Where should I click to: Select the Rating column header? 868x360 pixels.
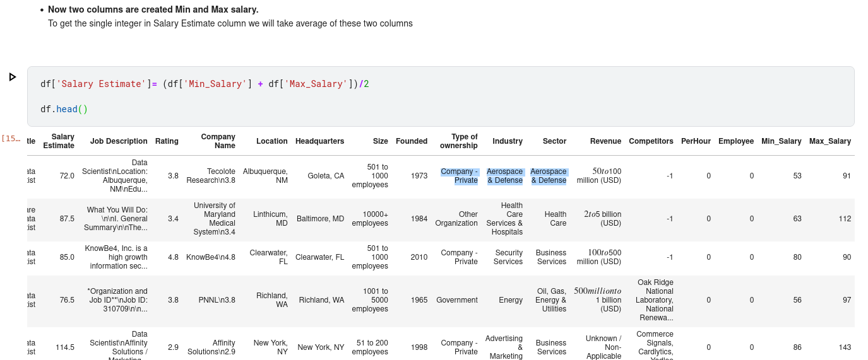coord(167,141)
